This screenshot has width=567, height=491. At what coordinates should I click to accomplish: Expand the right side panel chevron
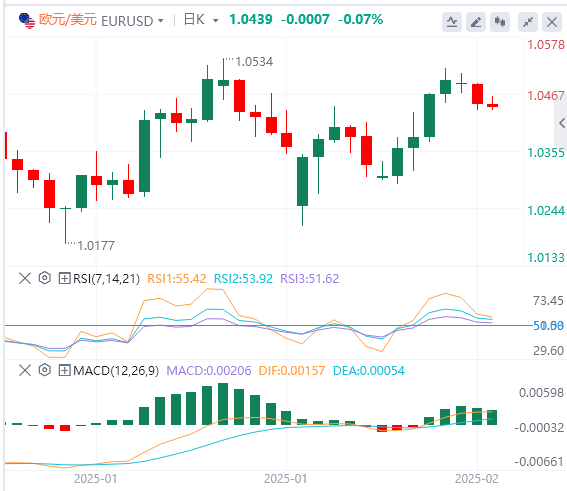tap(562, 123)
